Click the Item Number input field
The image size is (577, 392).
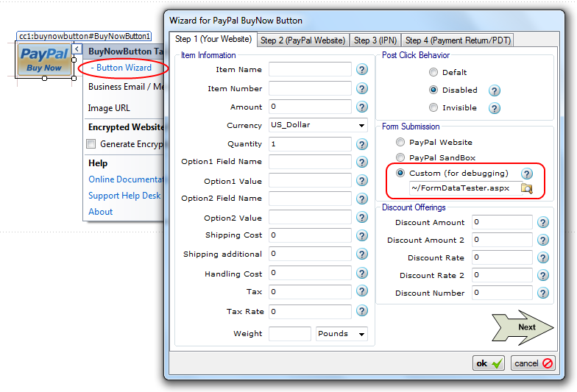(x=310, y=88)
